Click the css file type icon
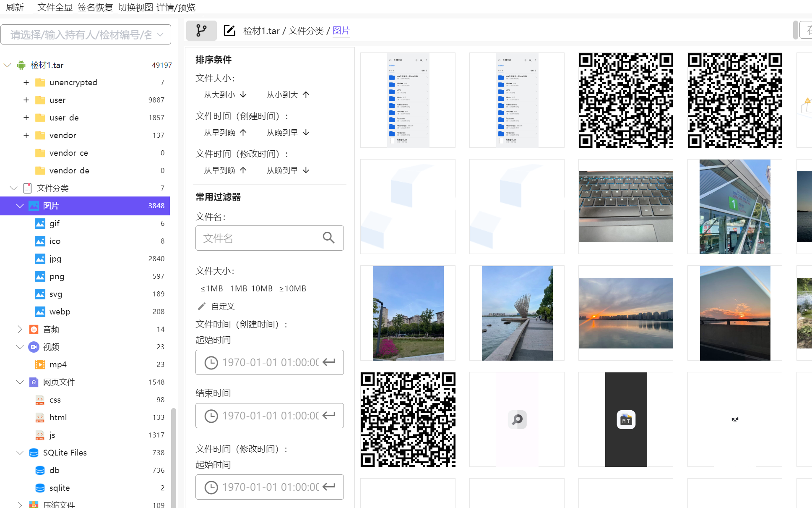The width and height of the screenshot is (812, 508). point(40,400)
